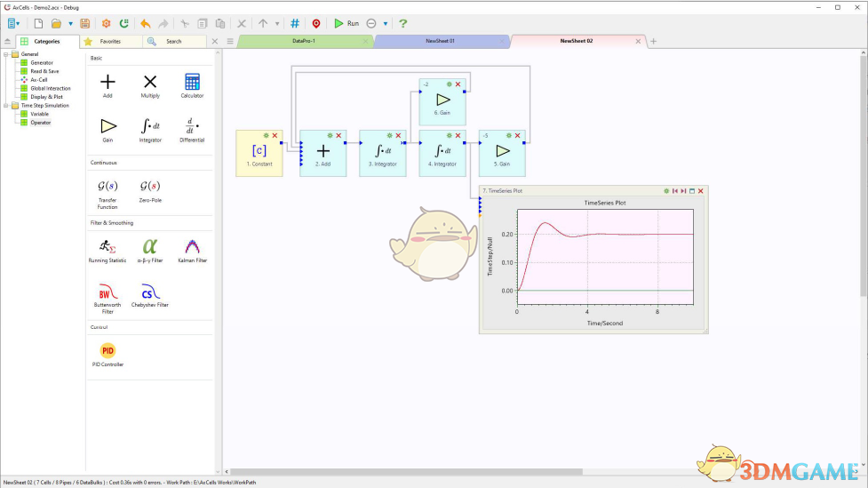Click the undo arrow in toolbar
The image size is (868, 488).
(146, 23)
